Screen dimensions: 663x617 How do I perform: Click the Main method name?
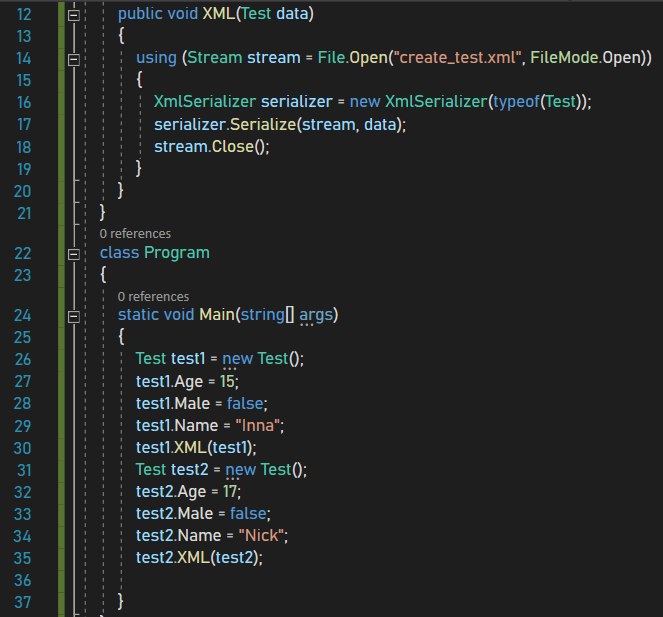[217, 315]
